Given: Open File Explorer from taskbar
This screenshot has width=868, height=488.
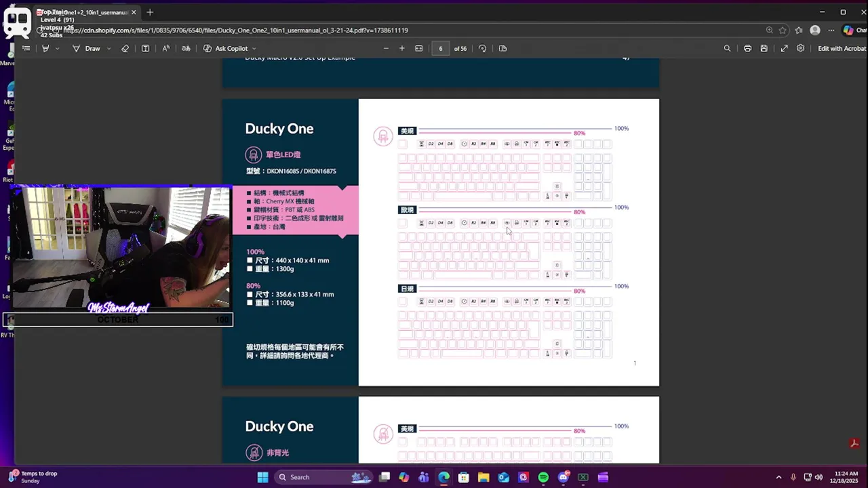Looking at the screenshot, I should tap(484, 477).
